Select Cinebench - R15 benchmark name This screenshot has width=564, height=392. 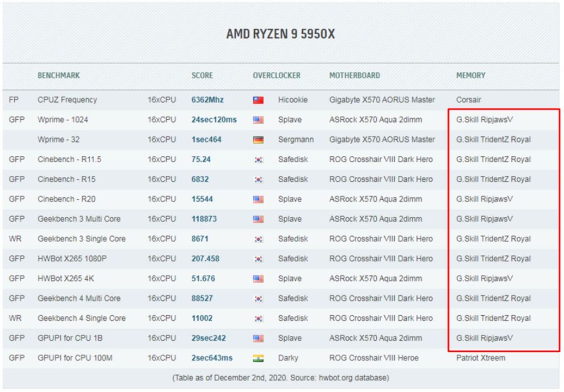tap(66, 179)
